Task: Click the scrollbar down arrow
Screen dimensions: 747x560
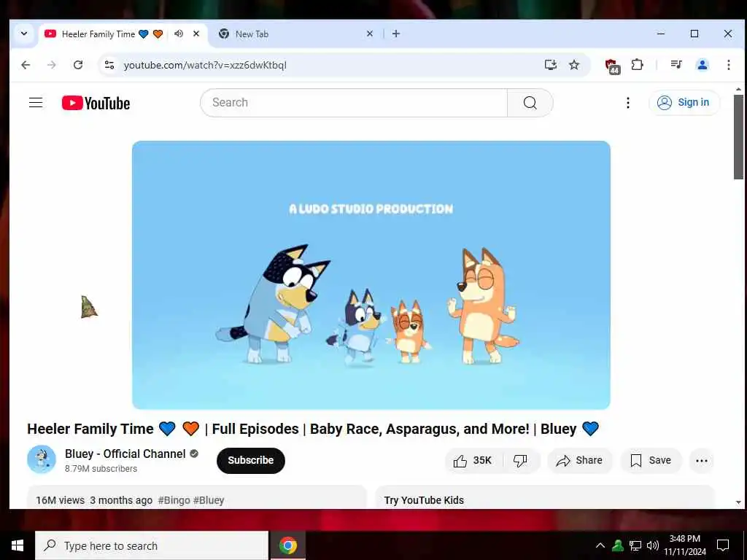Action: coord(738,502)
